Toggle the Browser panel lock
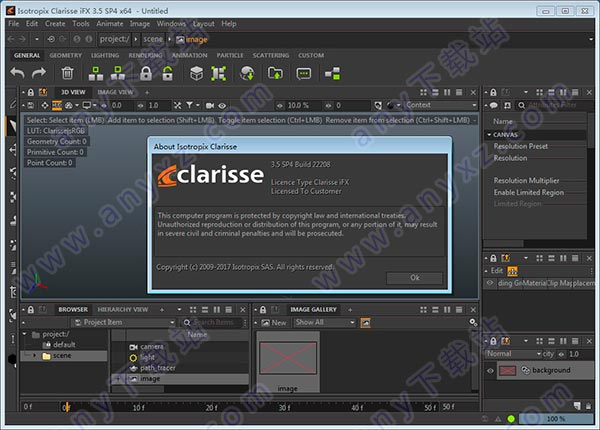Viewport: 600px width, 430px height. (31, 309)
